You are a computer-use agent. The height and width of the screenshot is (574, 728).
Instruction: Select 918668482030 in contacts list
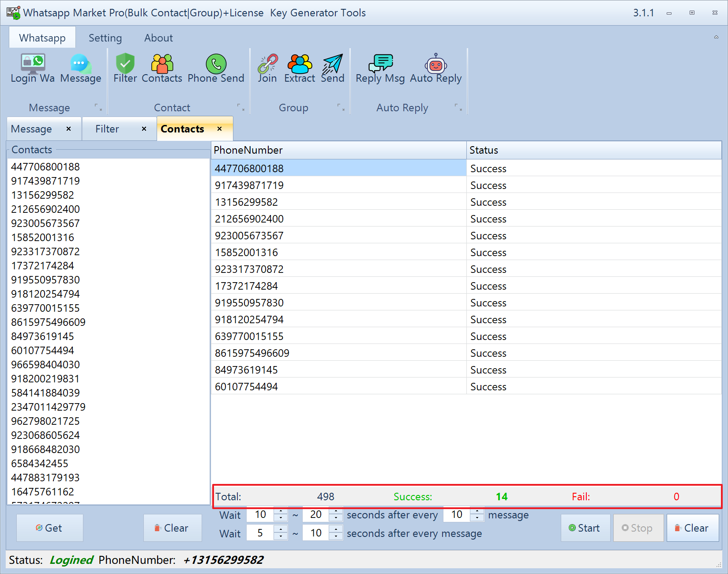coord(45,449)
